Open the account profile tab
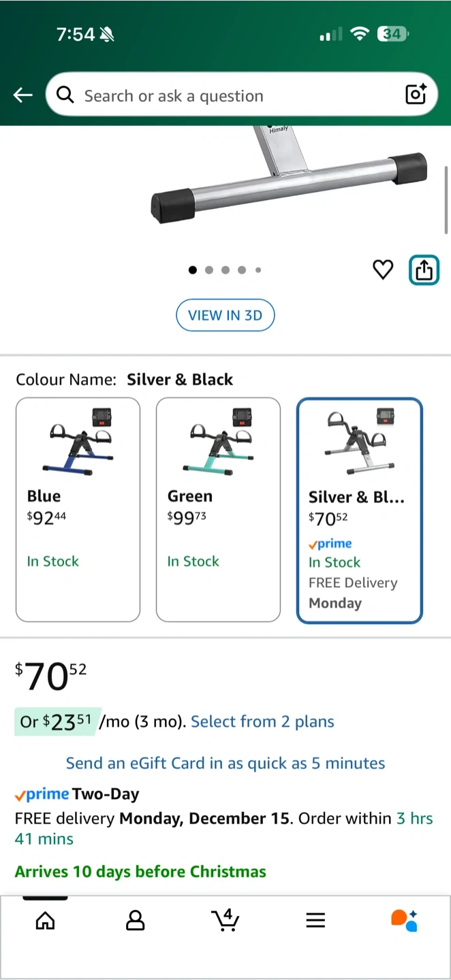Screen dimensions: 451x980 coord(136,921)
